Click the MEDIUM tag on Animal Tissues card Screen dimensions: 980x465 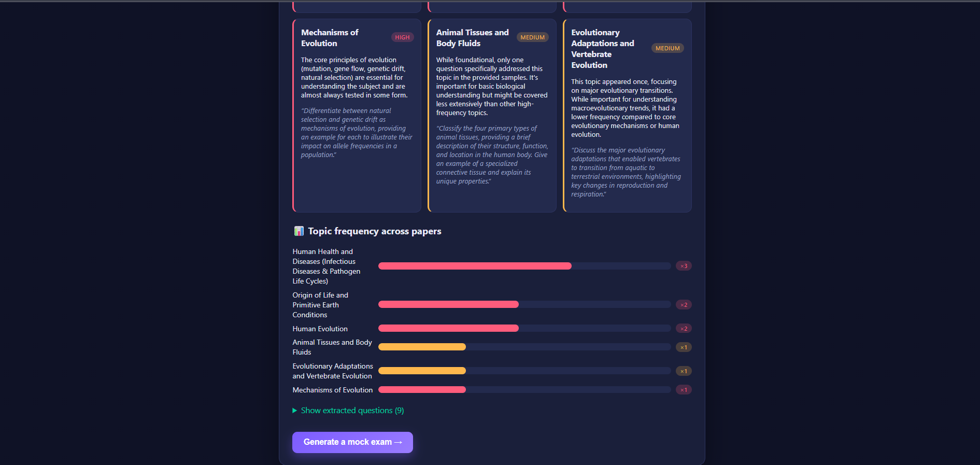point(532,37)
